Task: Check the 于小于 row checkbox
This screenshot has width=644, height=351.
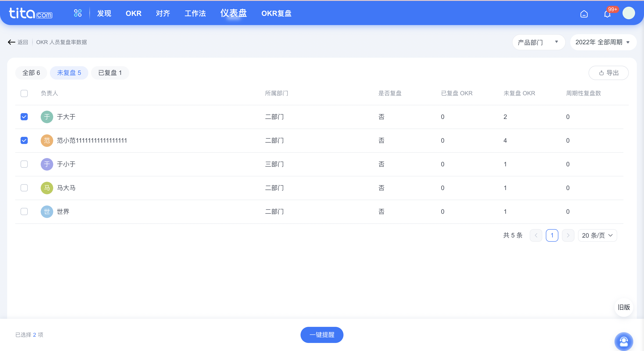Action: (x=24, y=164)
